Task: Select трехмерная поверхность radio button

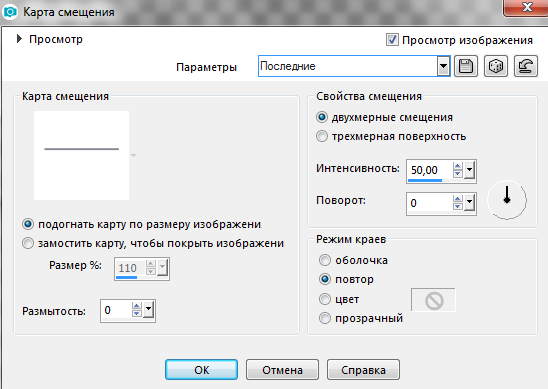Action: tap(322, 136)
